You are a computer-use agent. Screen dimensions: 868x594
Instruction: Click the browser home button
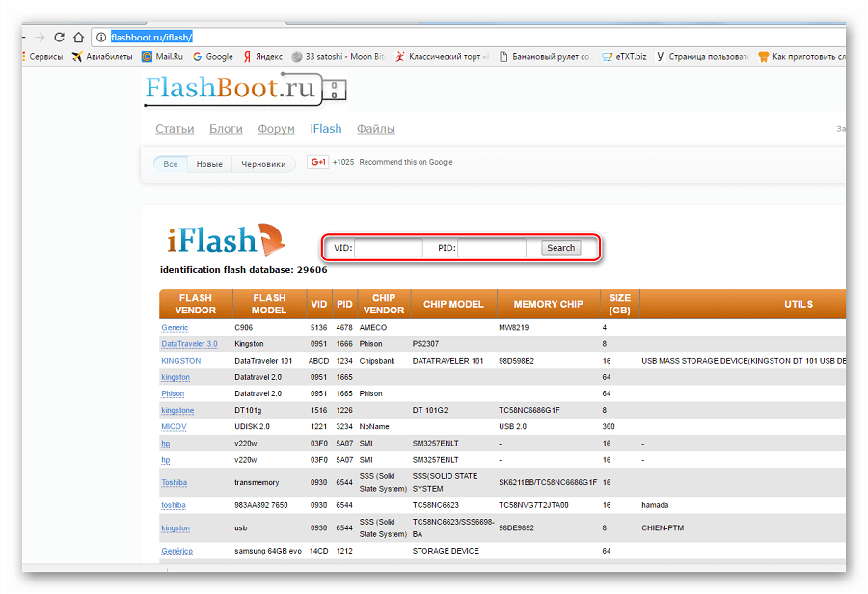pyautogui.click(x=79, y=37)
